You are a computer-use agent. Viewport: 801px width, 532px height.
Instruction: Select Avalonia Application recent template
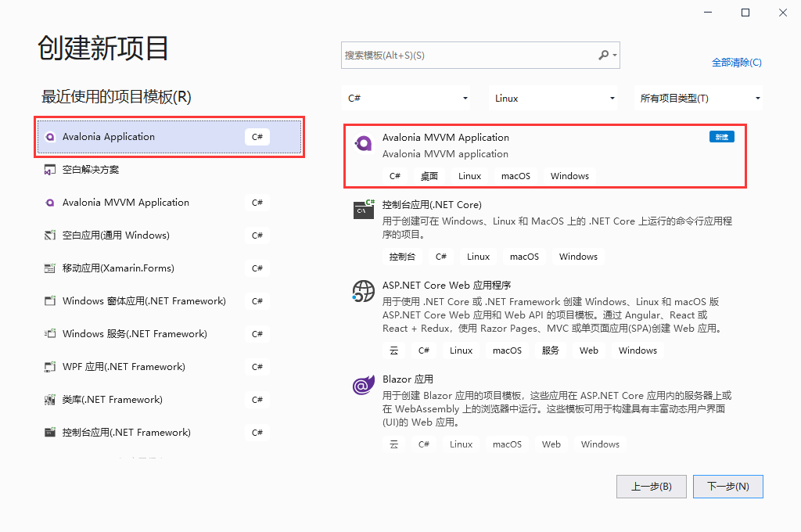point(169,137)
